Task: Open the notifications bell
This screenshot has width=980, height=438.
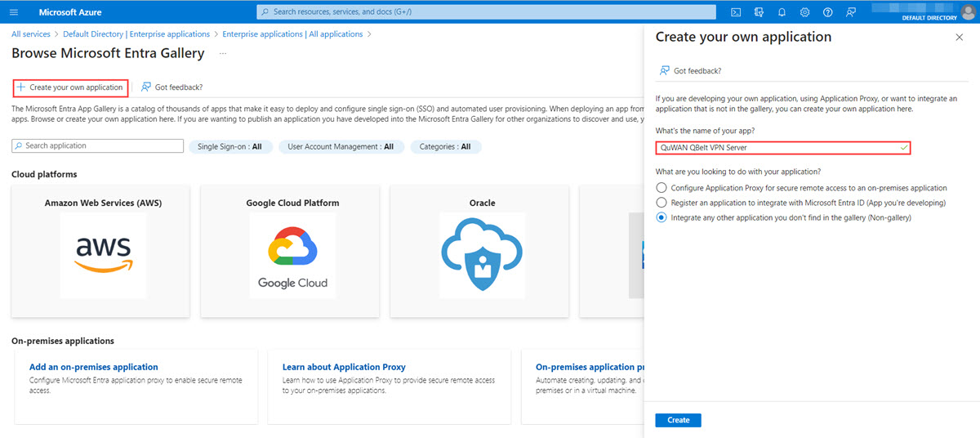Action: pyautogui.click(x=782, y=12)
